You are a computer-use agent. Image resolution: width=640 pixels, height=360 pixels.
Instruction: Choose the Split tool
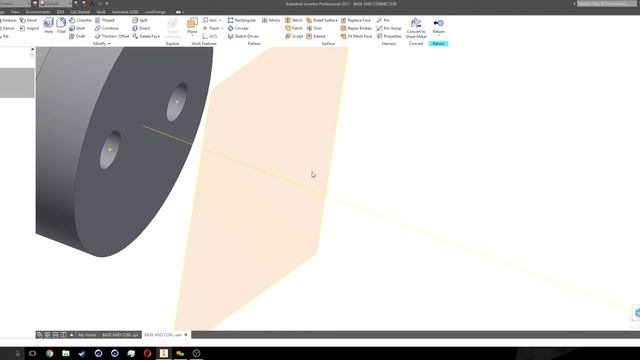tap(140, 20)
